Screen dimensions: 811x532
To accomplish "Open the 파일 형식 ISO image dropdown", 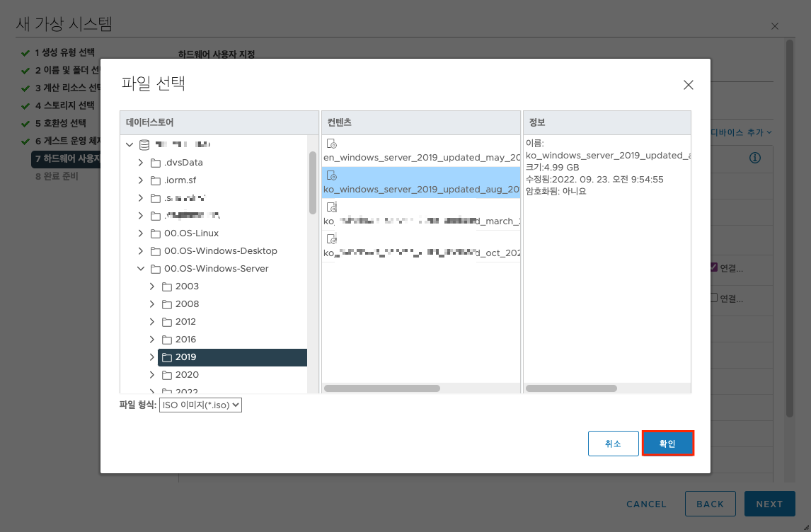I will pos(200,405).
